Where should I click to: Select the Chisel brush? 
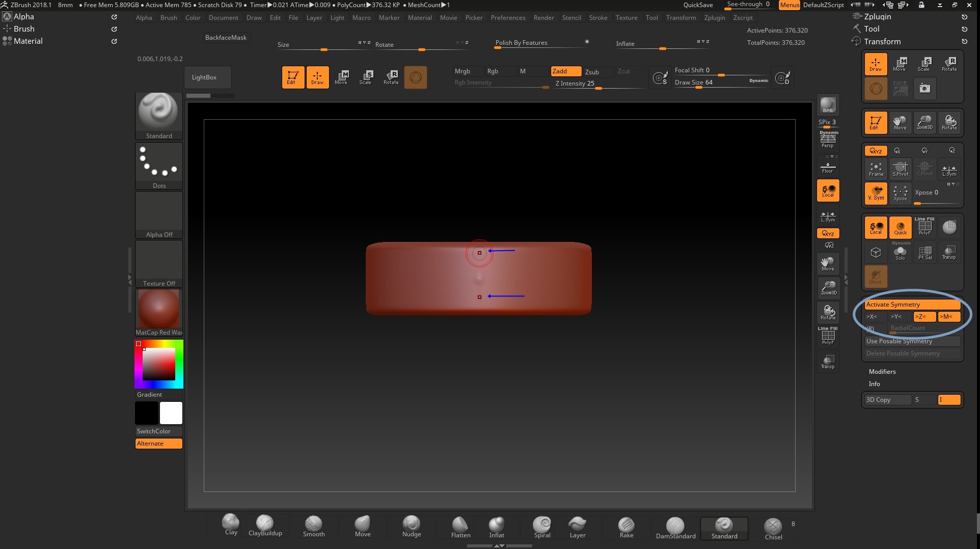point(773,529)
